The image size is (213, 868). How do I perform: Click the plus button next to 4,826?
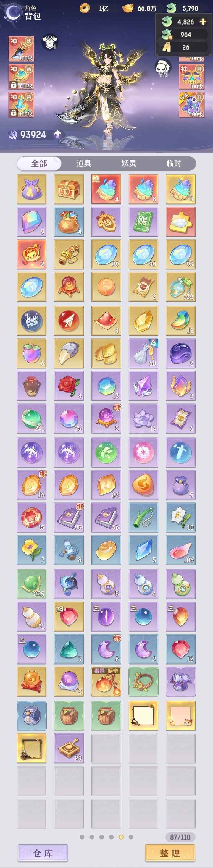(x=203, y=22)
